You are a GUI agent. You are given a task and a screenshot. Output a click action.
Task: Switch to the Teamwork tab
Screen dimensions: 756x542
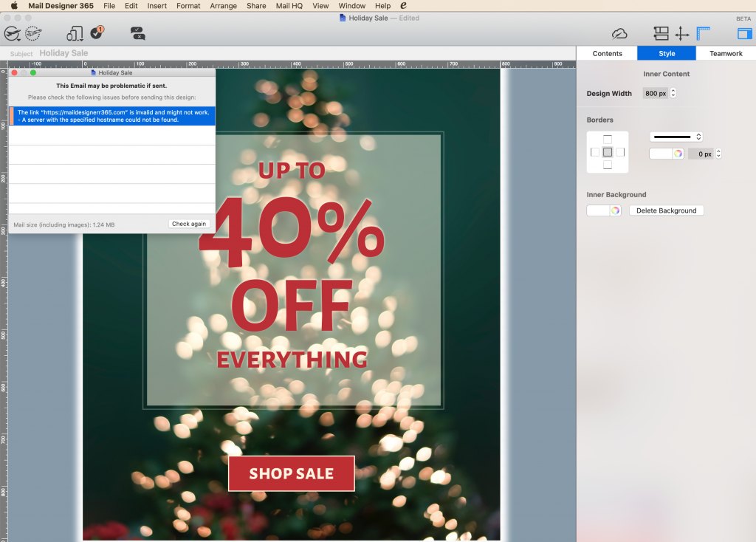click(x=726, y=53)
